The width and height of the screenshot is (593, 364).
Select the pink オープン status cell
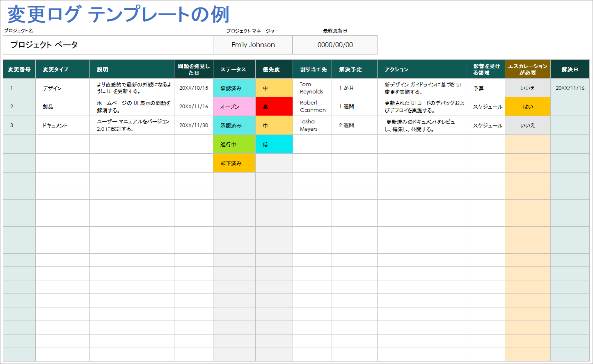[234, 107]
